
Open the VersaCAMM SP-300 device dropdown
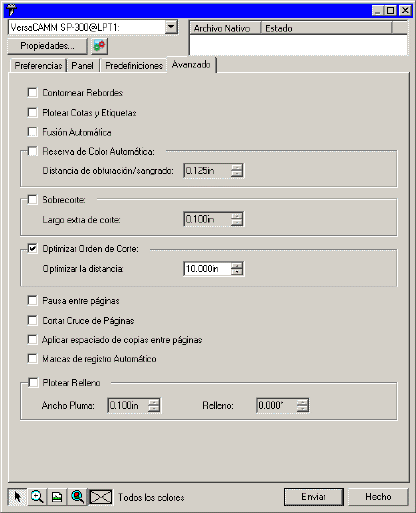click(171, 27)
